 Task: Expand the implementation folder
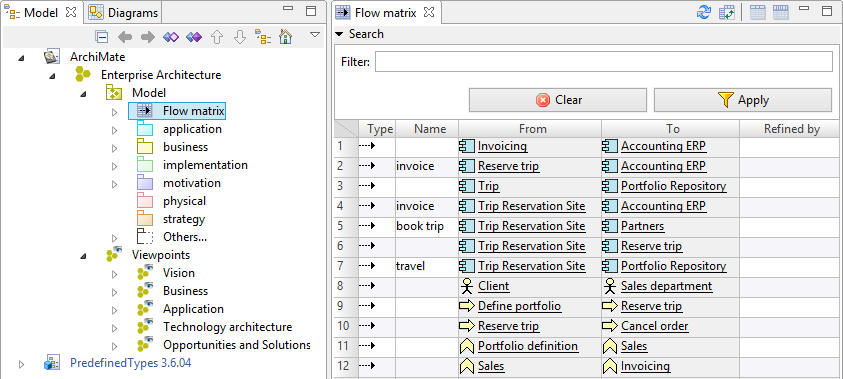pos(114,166)
